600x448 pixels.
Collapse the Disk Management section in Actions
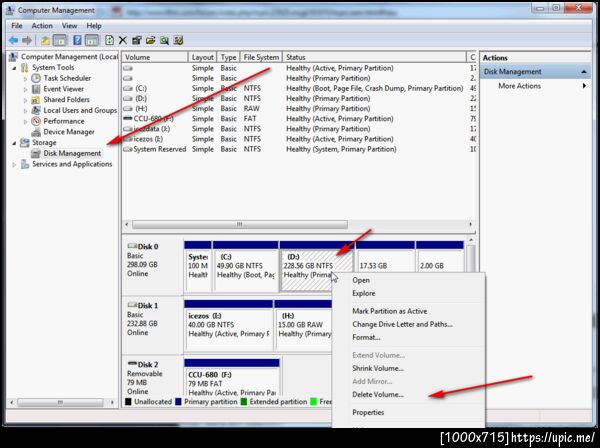point(584,72)
